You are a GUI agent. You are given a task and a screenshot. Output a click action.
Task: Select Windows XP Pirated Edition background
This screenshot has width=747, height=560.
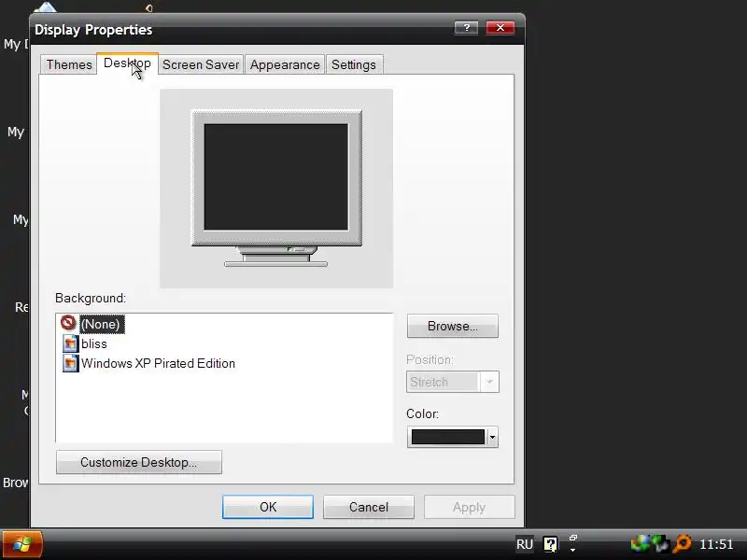(x=158, y=363)
